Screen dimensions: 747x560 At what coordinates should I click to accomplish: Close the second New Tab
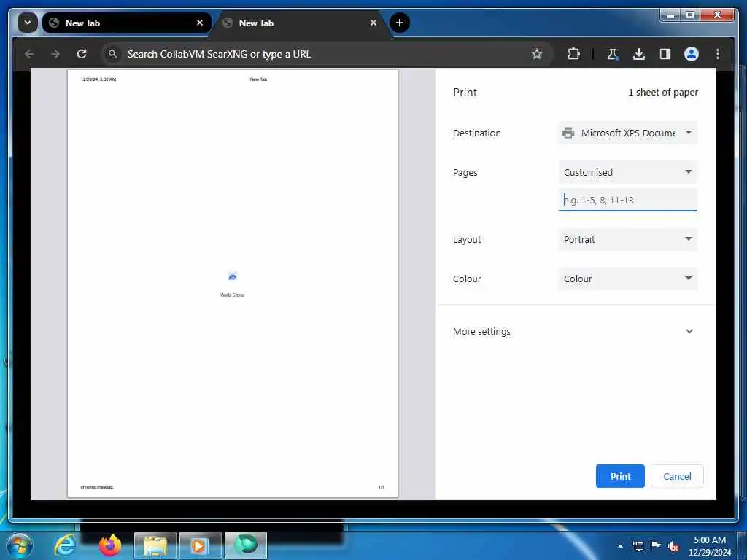pos(373,23)
